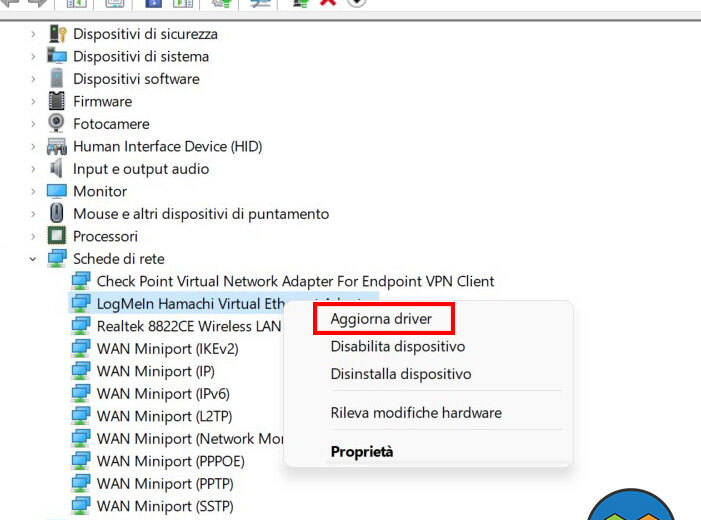Click the LogMeIn Hamachi adapter icon
The image size is (701, 520).
click(x=81, y=304)
